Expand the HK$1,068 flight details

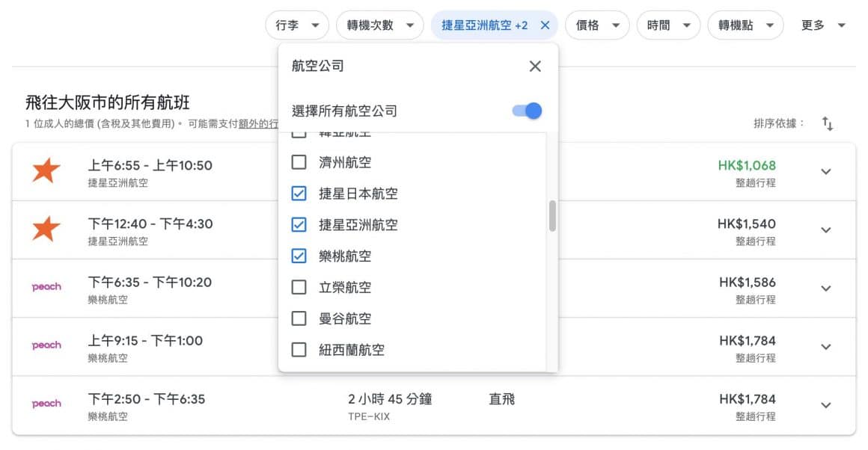(826, 172)
